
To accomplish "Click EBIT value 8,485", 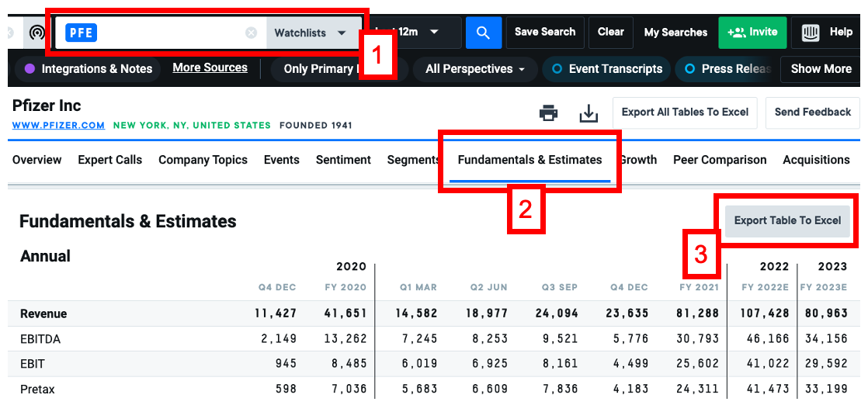I will pyautogui.click(x=349, y=364).
